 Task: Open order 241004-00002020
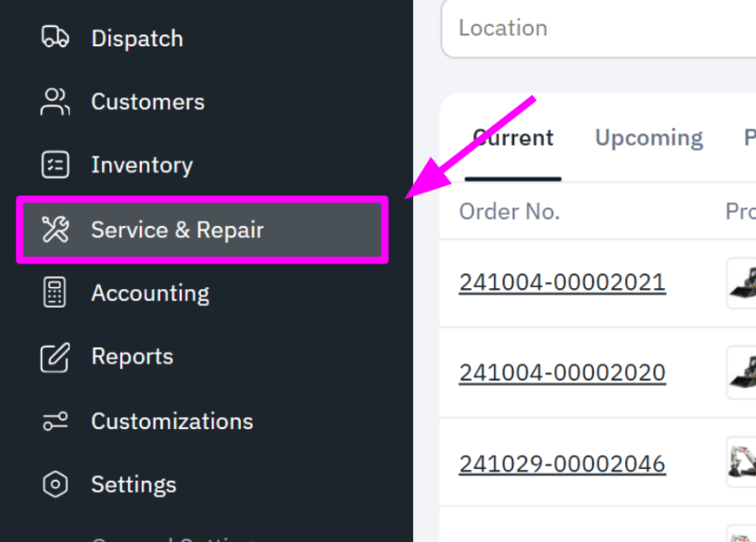coord(562,372)
